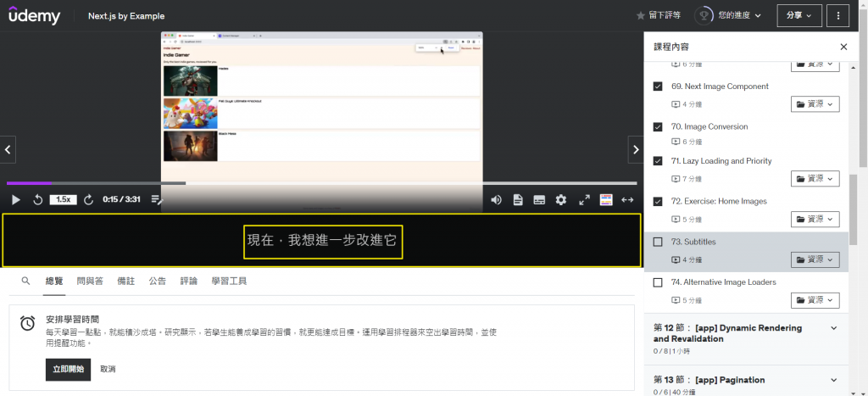Expand Section 13 Pagination
This screenshot has width=868, height=396.
point(746,381)
